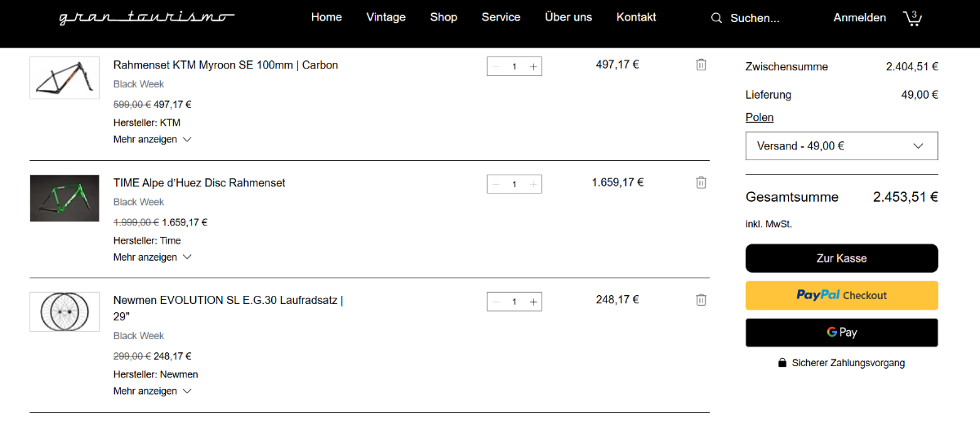This screenshot has height=434, width=980.
Task: Increase quantity of KTM Myroon frameset
Action: (x=533, y=67)
